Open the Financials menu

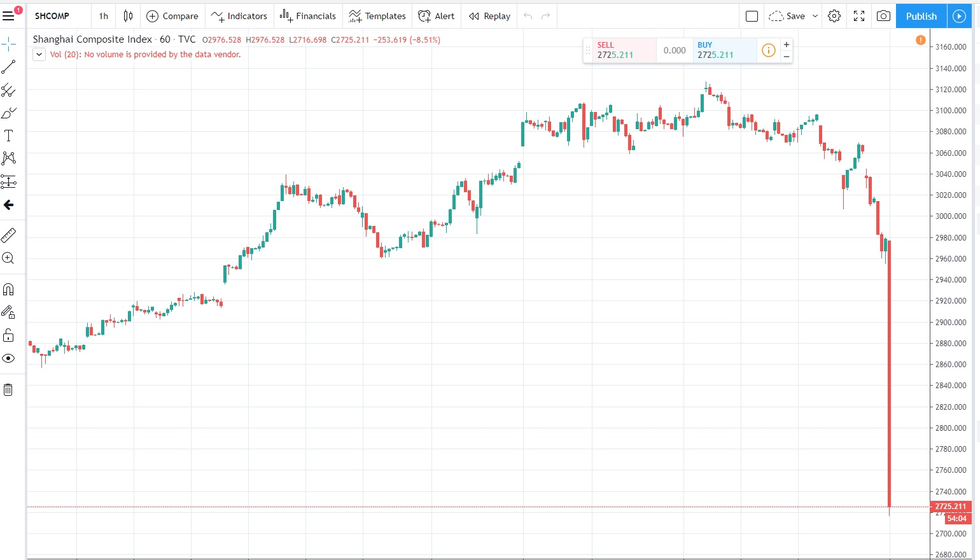tap(308, 16)
